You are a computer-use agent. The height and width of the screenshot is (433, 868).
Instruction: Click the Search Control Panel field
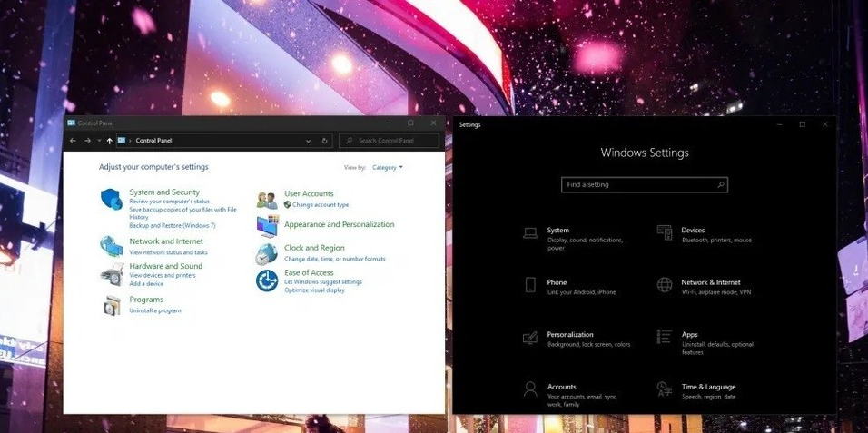tap(389, 141)
